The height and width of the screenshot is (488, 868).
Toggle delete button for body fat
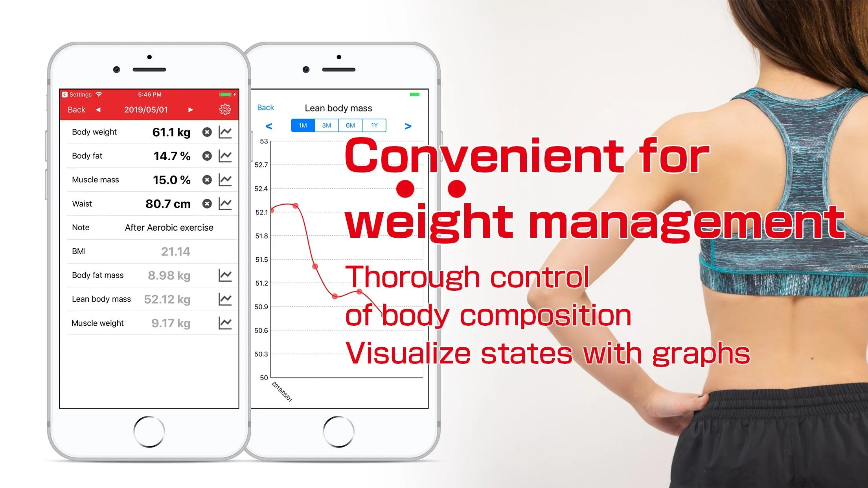point(206,156)
